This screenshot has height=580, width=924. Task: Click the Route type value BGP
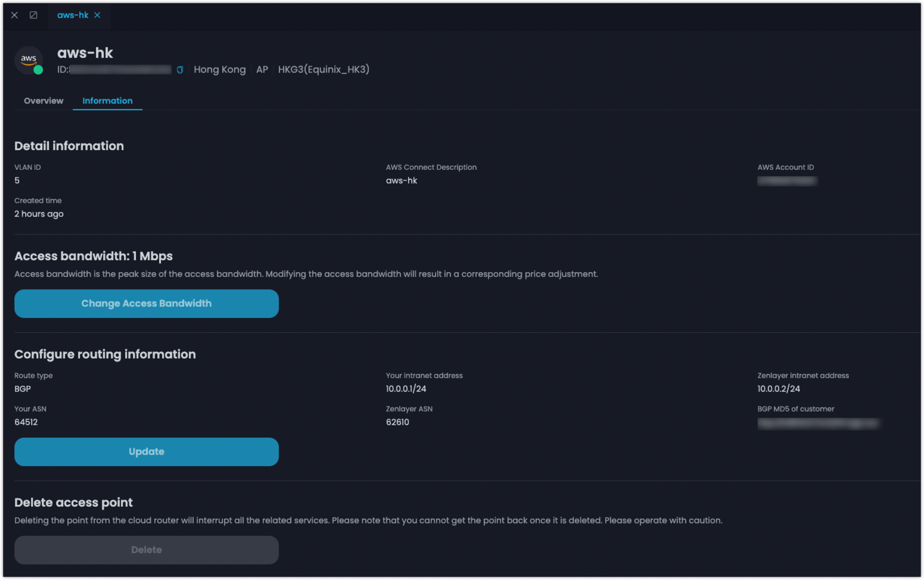point(23,389)
